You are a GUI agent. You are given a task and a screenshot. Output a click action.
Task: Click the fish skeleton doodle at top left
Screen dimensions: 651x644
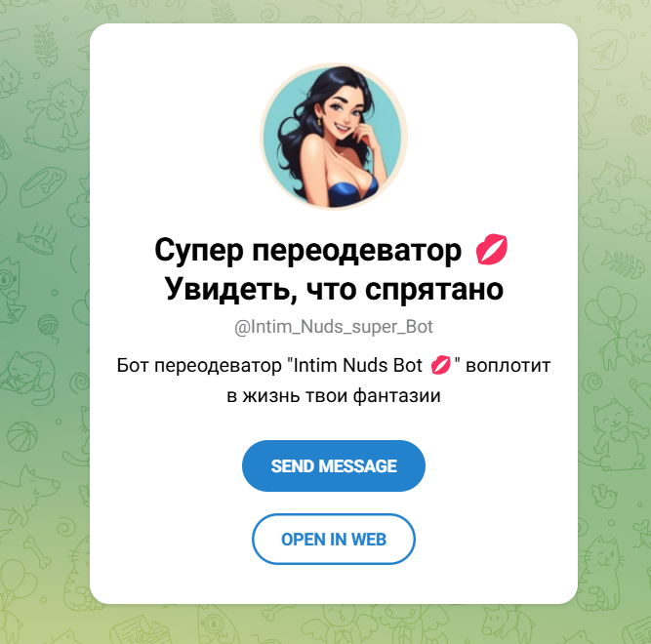(47, 44)
